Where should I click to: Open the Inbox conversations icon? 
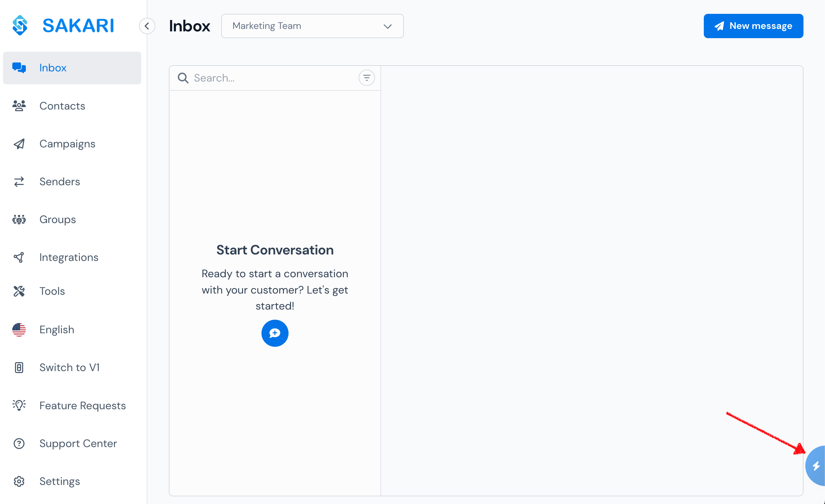19,68
